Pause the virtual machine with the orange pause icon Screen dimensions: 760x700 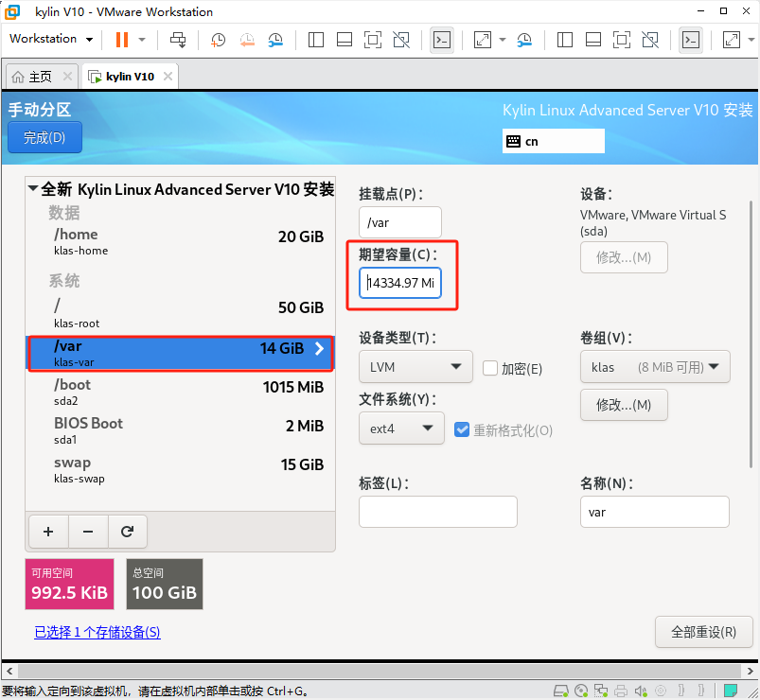tap(122, 40)
